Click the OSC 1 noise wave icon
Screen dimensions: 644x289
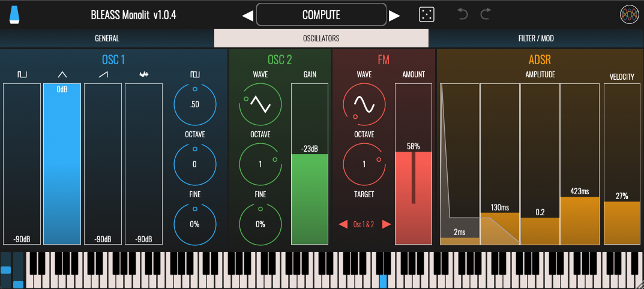pyautogui.click(x=144, y=74)
